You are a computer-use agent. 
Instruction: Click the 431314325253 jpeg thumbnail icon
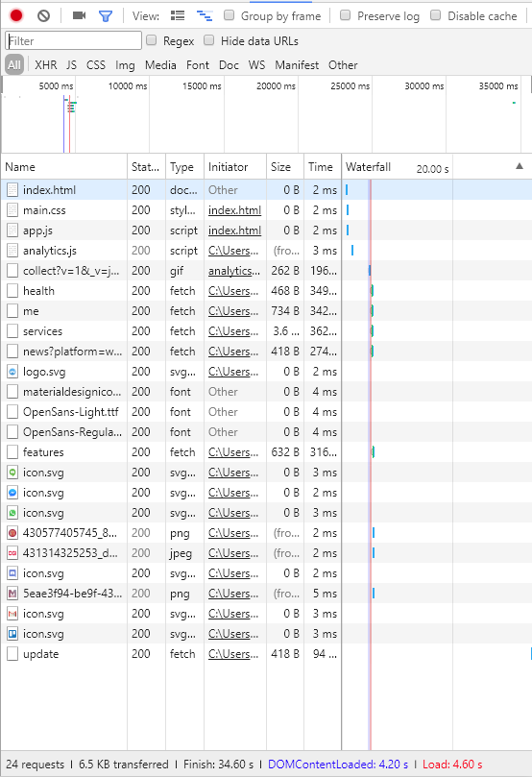pyautogui.click(x=12, y=553)
